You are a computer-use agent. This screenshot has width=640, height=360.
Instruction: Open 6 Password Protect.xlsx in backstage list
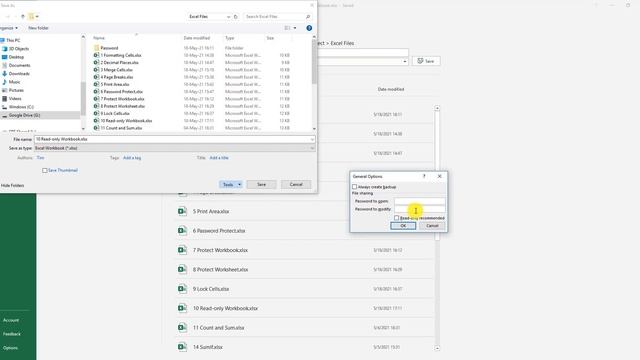[x=219, y=231]
